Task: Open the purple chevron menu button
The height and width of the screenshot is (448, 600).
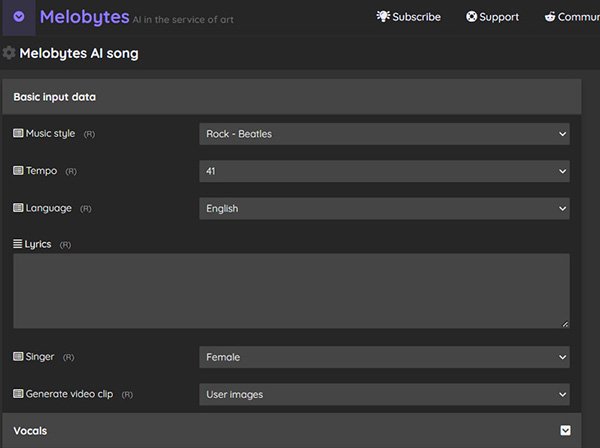Action: click(19, 17)
